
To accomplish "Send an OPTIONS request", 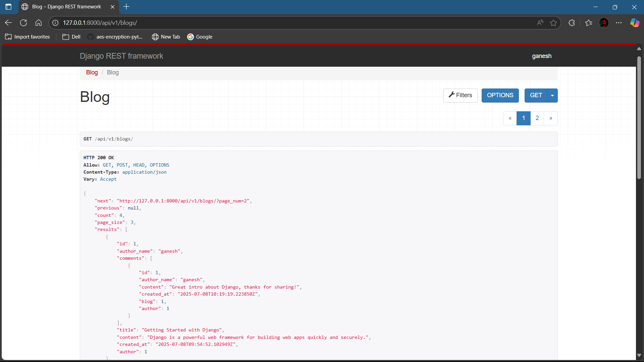I will pos(500,96).
